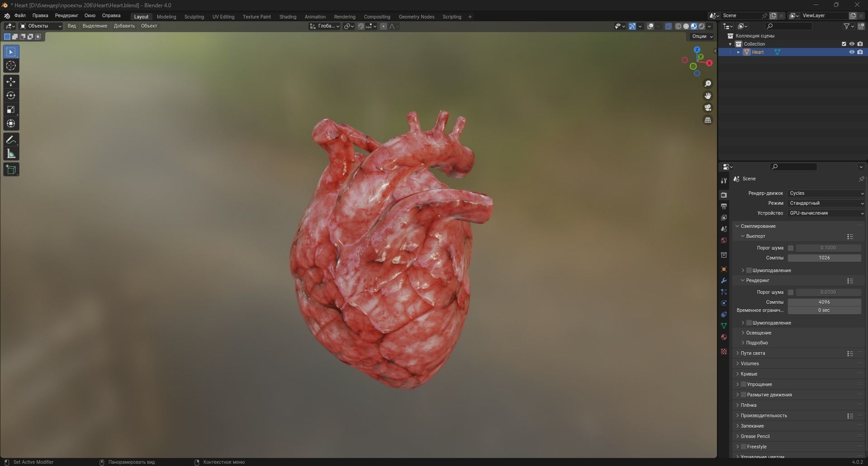868x466 pixels.
Task: Open the Physics properties tab
Action: pos(724,303)
